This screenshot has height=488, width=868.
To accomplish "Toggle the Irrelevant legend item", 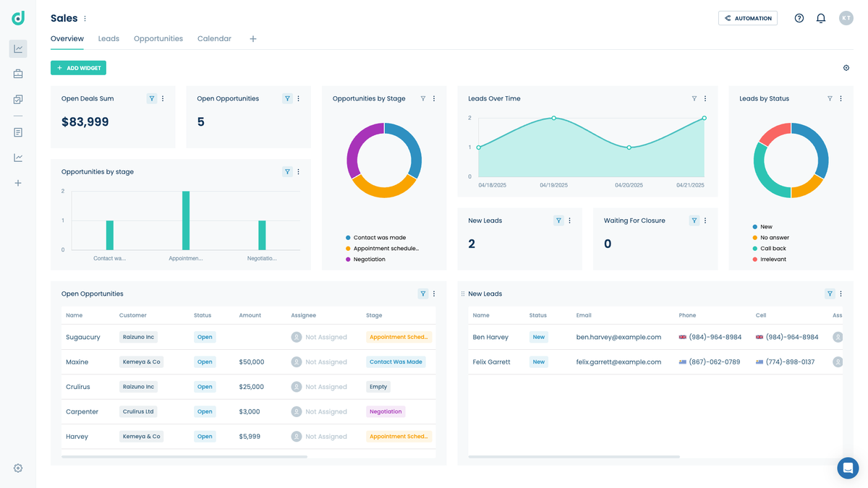I will pyautogui.click(x=773, y=260).
